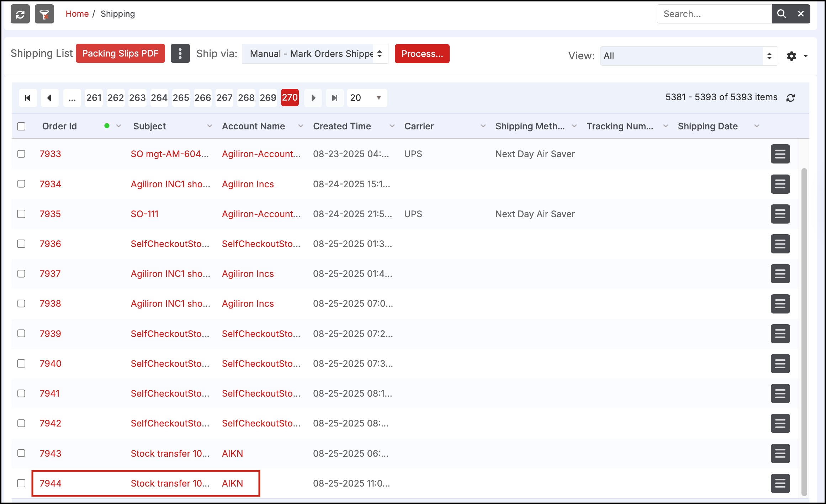
Task: Open row menu for order 7944
Action: [x=780, y=483]
